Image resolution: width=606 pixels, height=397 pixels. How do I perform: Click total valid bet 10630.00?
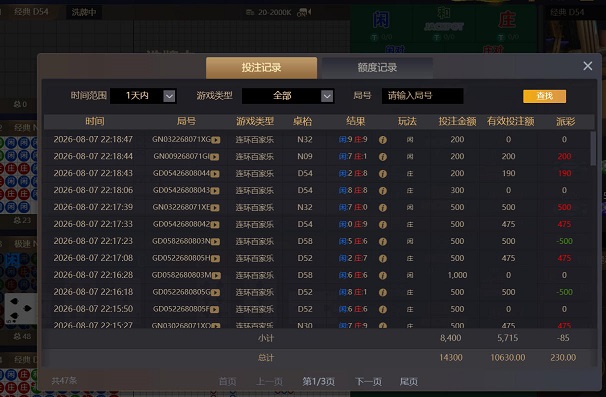coord(508,358)
